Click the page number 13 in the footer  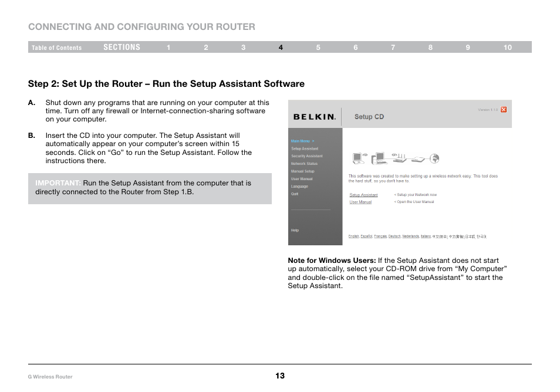point(280,376)
